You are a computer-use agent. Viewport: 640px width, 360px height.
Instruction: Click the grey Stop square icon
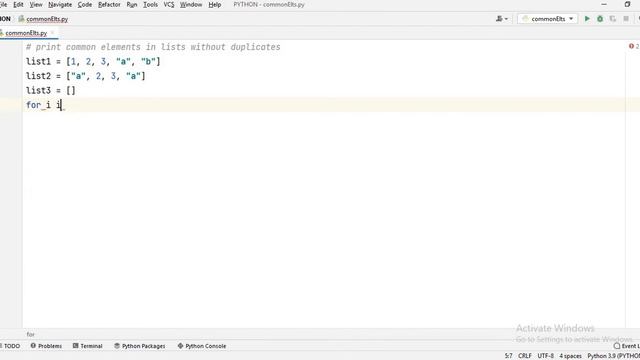pyautogui.click(x=626, y=19)
